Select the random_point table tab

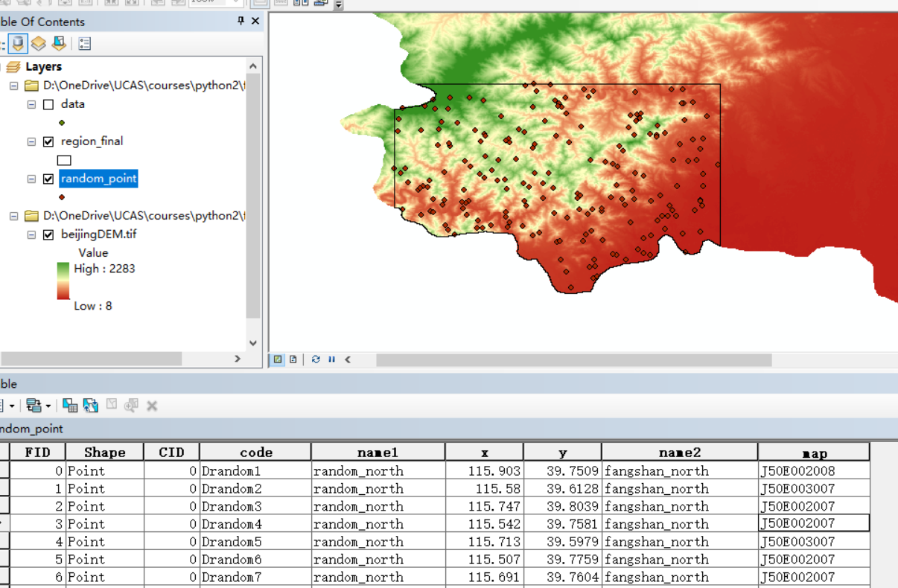click(x=31, y=429)
